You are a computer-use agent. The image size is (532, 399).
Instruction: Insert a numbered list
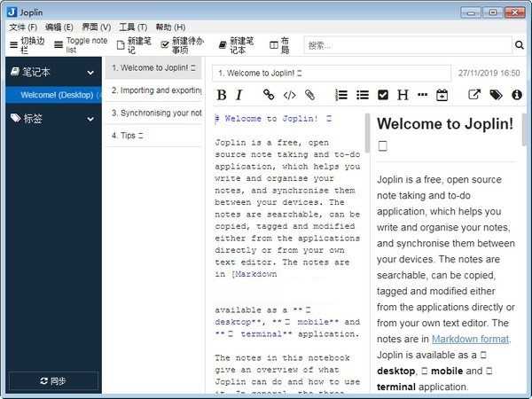point(341,95)
